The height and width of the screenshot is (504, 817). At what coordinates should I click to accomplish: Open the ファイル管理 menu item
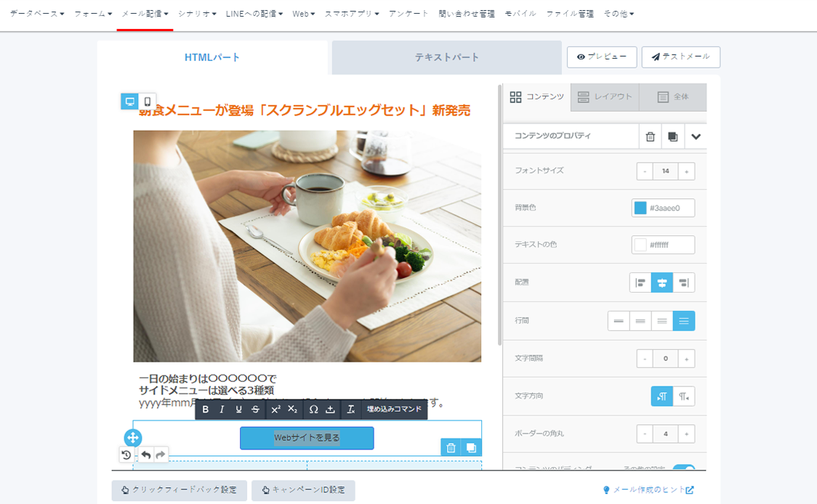tap(570, 14)
